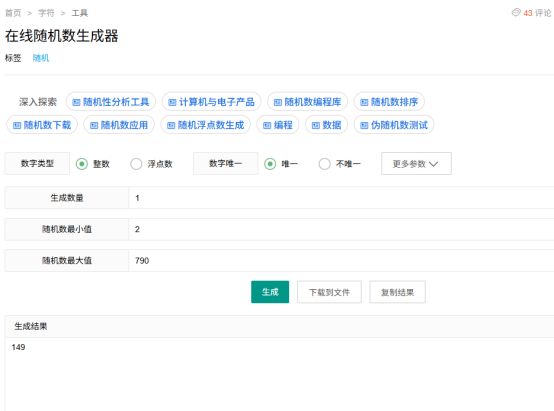The width and height of the screenshot is (554, 411).
Task: Open the 随机数下载 suggestion chip
Action: [x=42, y=125]
